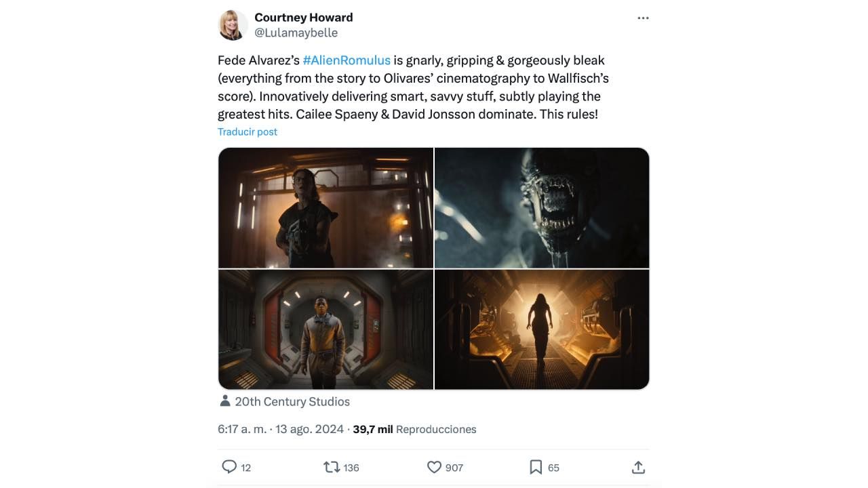Repost this tweet via retweet icon

(x=332, y=467)
